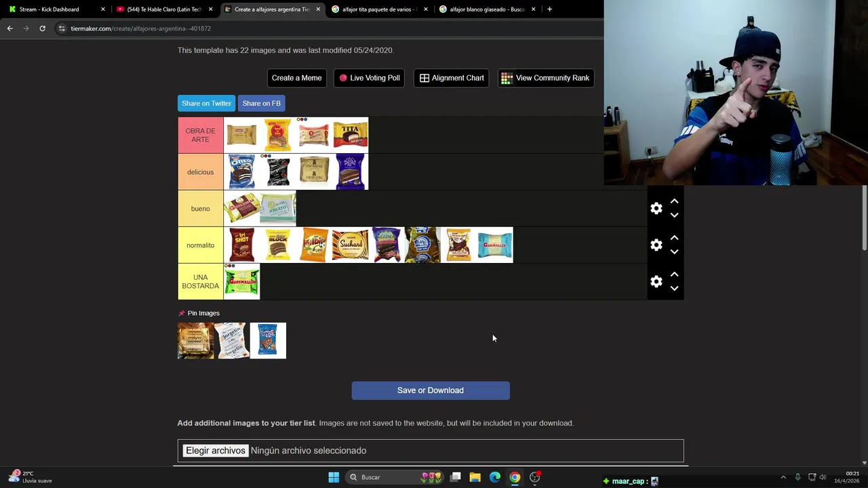Click Save or Download button
This screenshot has height=488, width=868.
(431, 390)
